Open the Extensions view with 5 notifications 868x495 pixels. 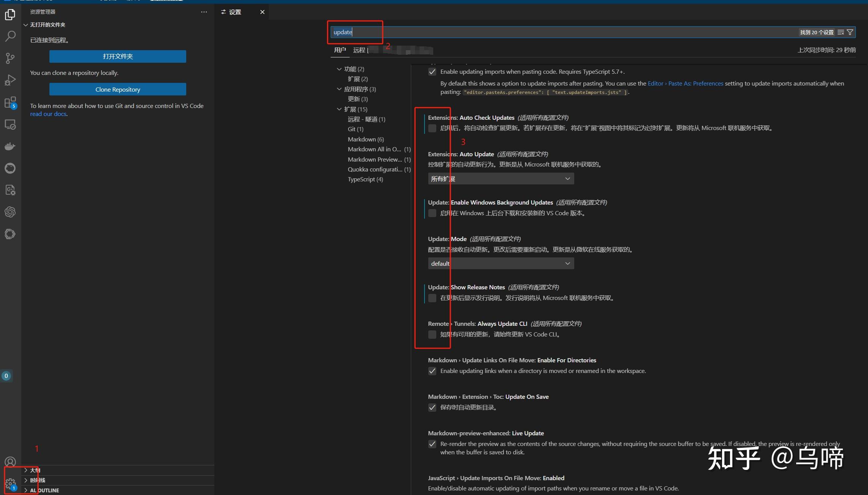tap(10, 102)
